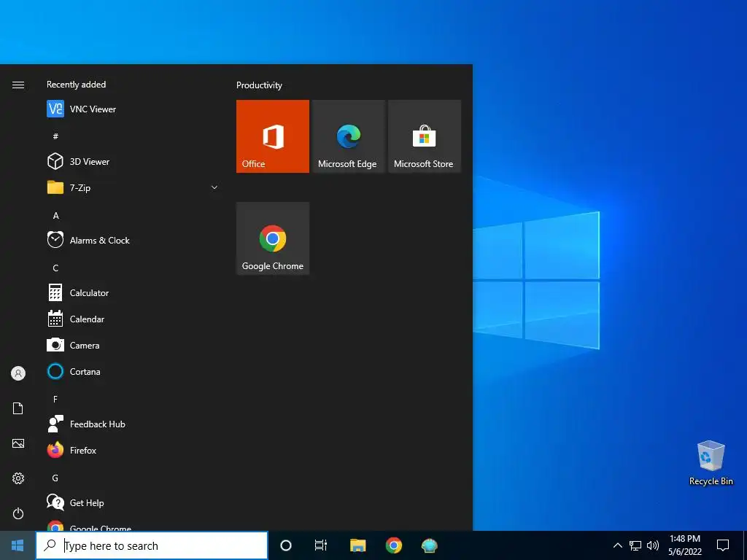This screenshot has width=747, height=560.
Task: Open Calendar app
Action: click(x=131, y=319)
